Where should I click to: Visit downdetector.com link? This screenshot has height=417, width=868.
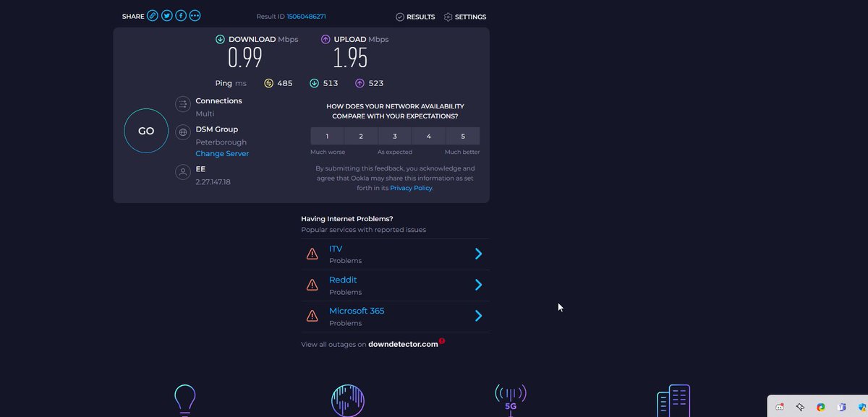[x=403, y=344]
